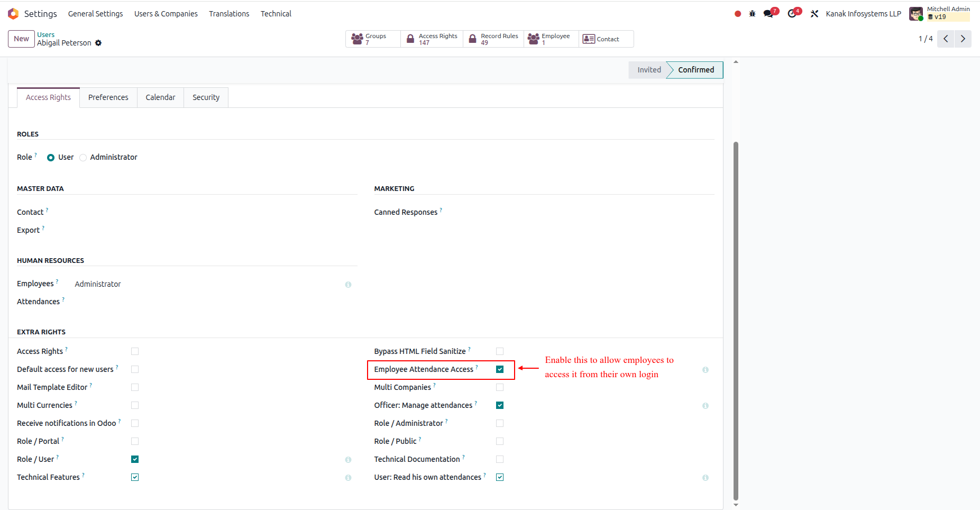Go to next user record arrow

[x=963, y=39]
